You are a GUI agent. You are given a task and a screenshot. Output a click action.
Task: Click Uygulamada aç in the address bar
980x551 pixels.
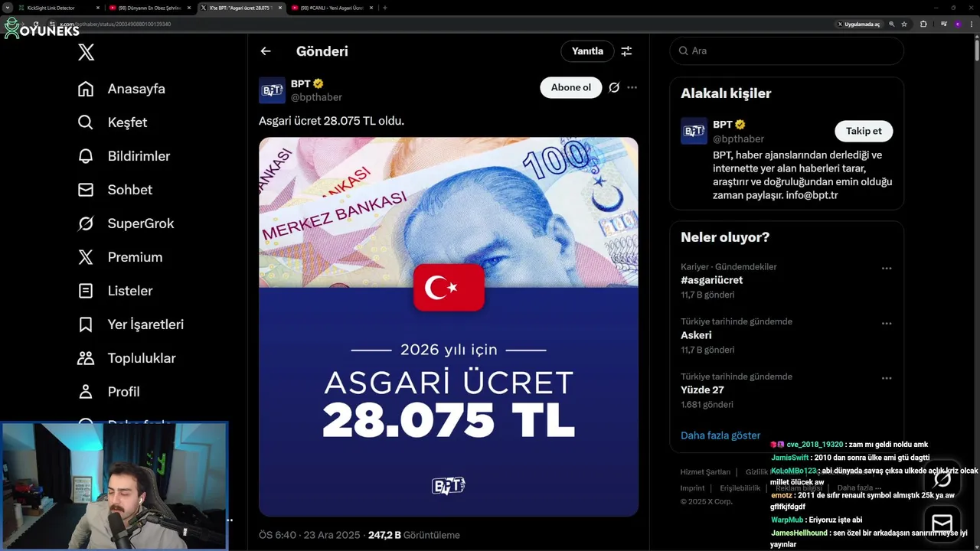858,24
